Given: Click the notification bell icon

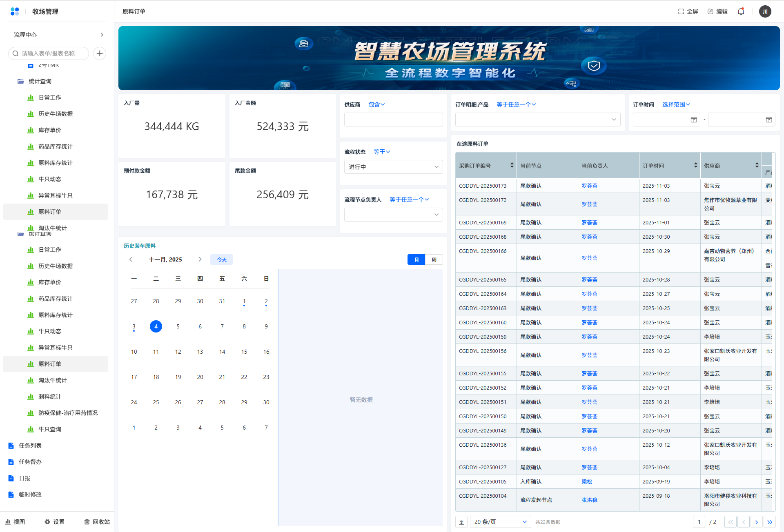Looking at the screenshot, I should click(x=741, y=11).
